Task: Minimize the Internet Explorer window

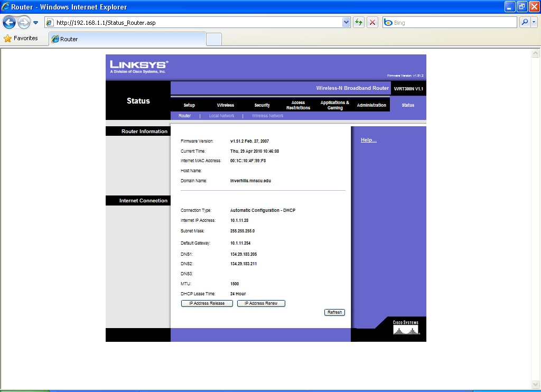Action: [x=510, y=6]
